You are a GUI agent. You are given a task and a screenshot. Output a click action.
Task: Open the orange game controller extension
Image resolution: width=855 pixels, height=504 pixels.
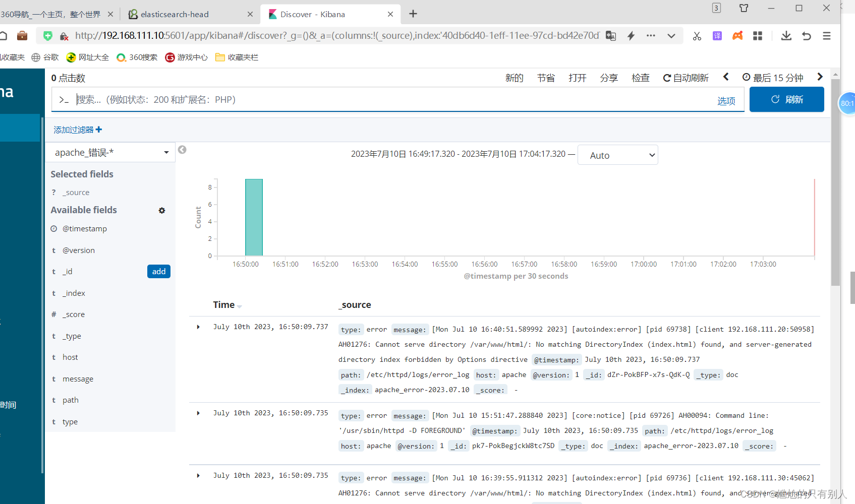pos(737,36)
